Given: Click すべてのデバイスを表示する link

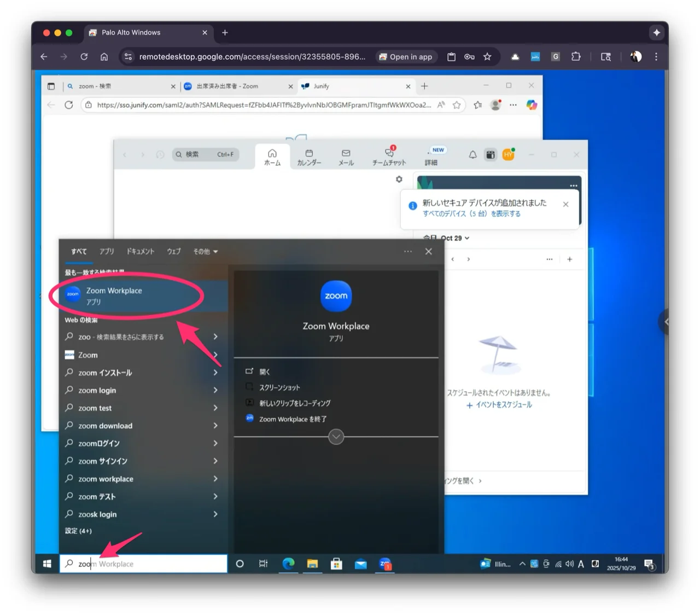Looking at the screenshot, I should (x=471, y=214).
